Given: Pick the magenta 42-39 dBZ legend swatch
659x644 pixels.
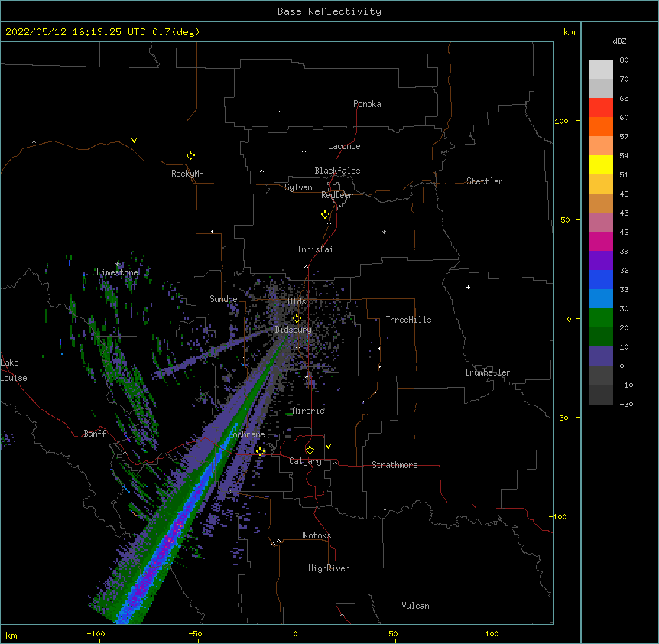Looking at the screenshot, I should coord(601,242).
